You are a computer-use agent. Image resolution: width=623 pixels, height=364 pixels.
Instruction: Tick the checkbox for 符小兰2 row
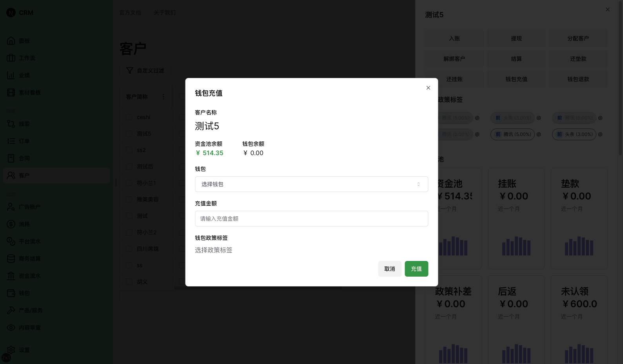[x=129, y=232]
